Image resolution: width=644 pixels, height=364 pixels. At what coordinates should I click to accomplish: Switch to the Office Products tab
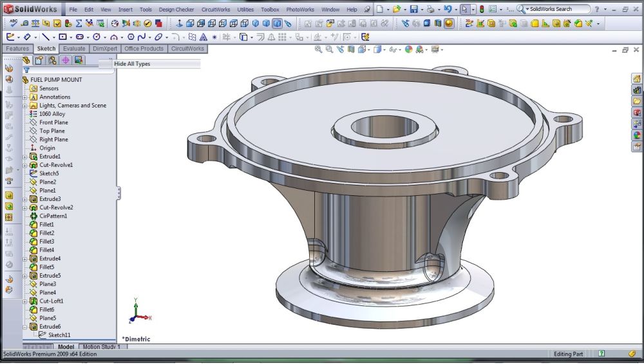point(144,48)
